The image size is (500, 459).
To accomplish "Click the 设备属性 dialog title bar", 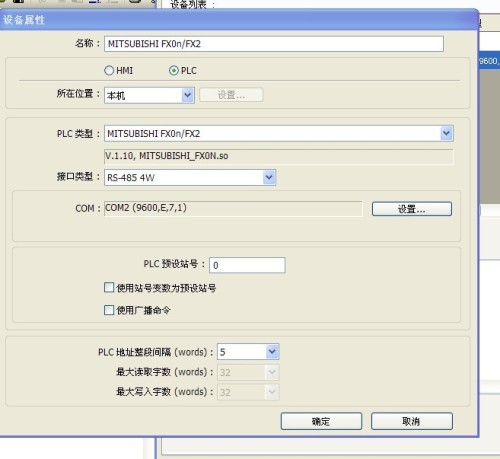I will (239, 20).
